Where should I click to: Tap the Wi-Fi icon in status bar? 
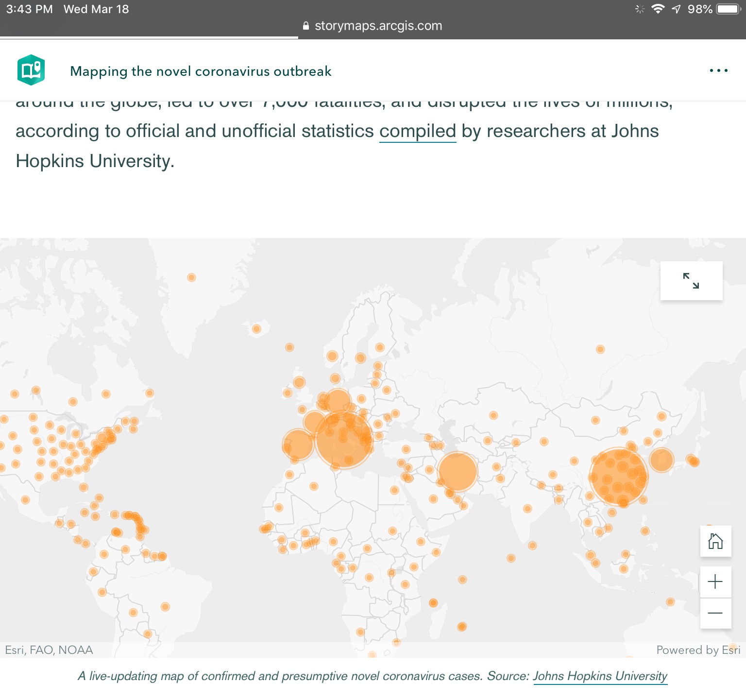pos(658,9)
